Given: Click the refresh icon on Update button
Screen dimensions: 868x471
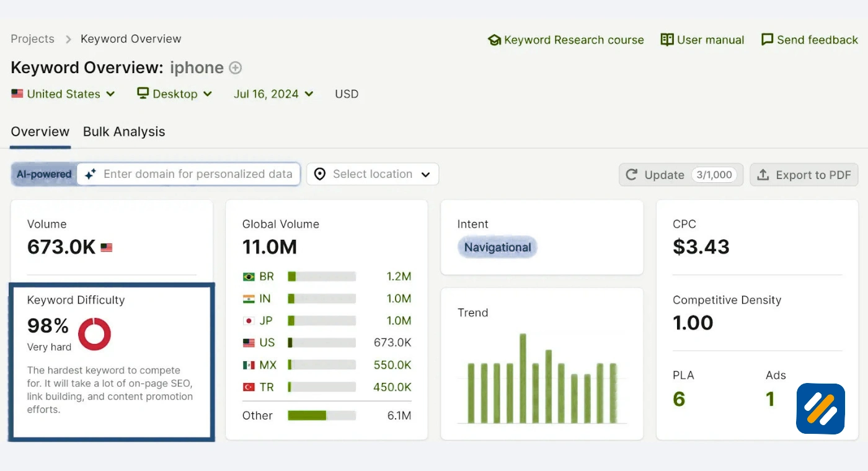Looking at the screenshot, I should (632, 175).
